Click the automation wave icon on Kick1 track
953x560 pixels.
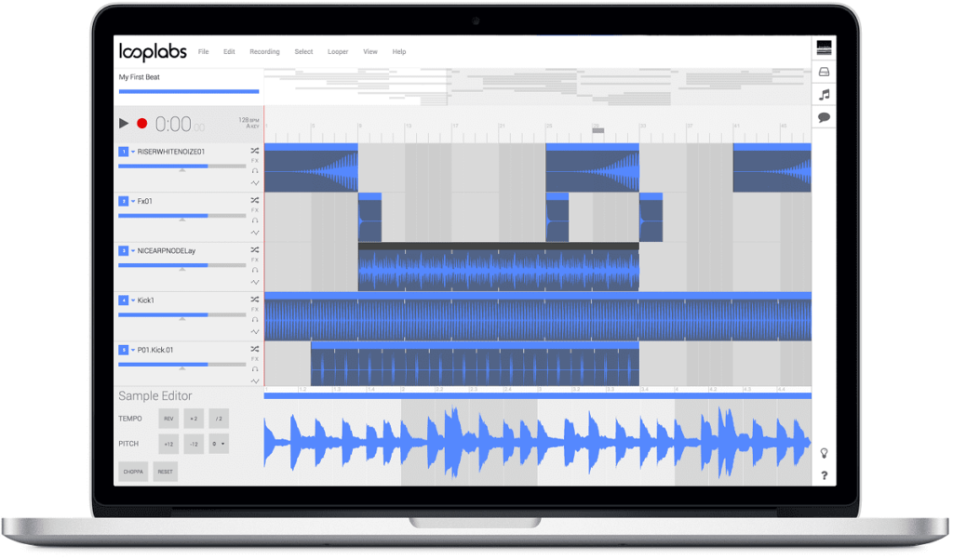[255, 331]
